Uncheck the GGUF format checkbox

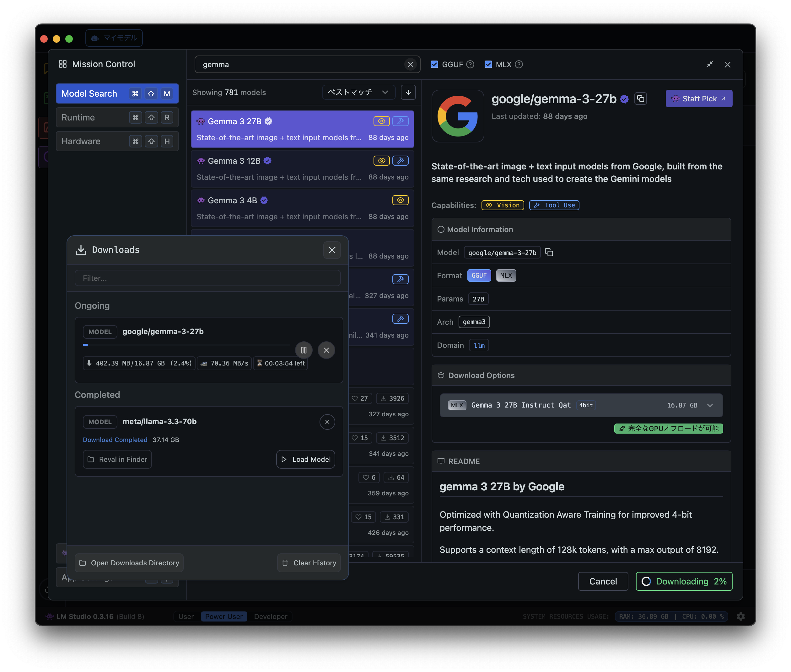(x=434, y=64)
